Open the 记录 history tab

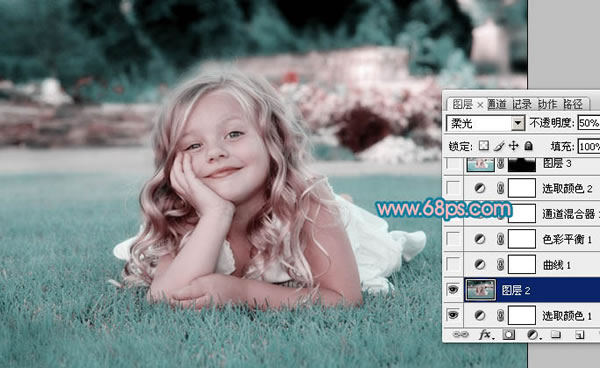point(522,104)
